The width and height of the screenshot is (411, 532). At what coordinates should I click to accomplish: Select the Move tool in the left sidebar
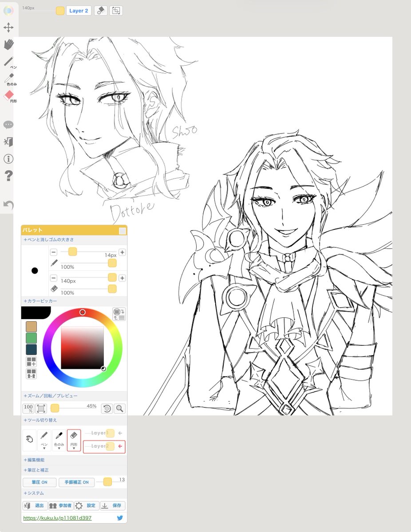click(x=8, y=28)
